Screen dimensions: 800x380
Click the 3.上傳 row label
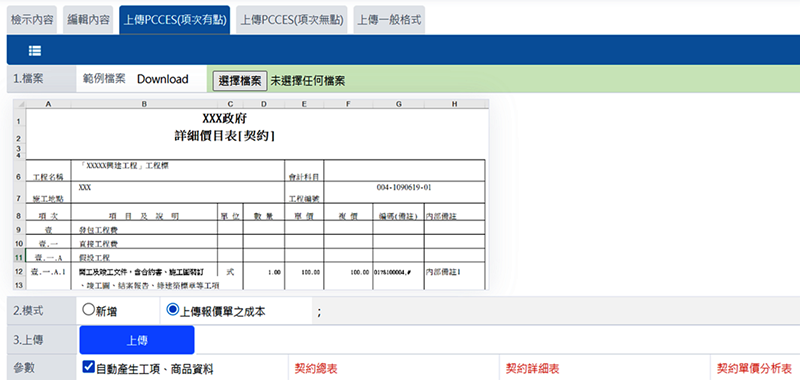(x=29, y=340)
